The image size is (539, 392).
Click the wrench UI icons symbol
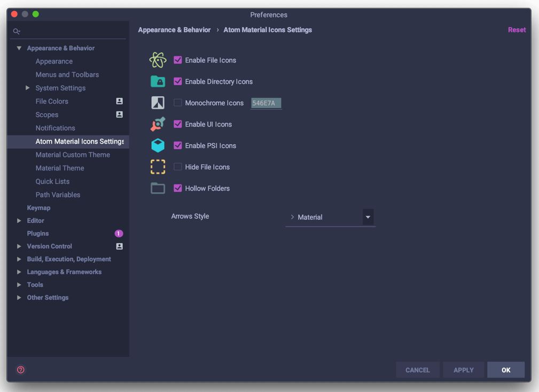pos(158,124)
